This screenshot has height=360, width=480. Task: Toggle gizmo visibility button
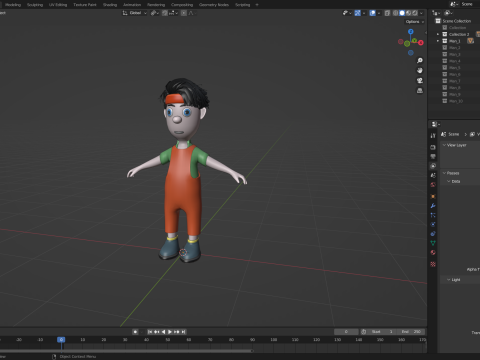[x=358, y=13]
